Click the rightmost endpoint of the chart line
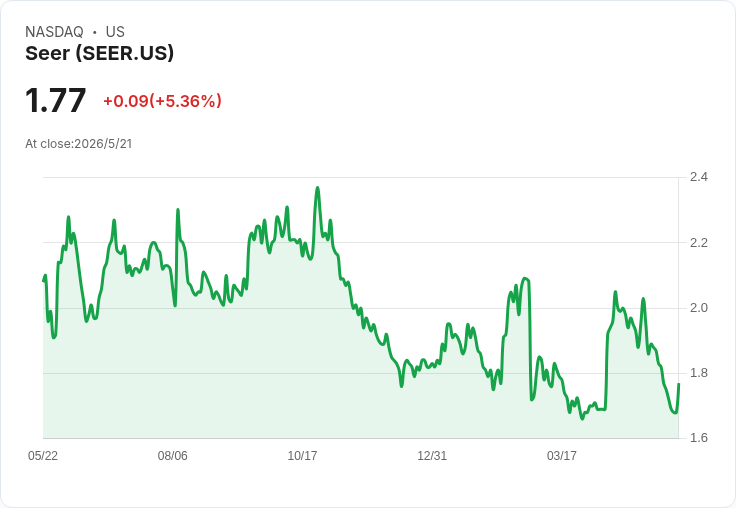Viewport: 736px width, 508px height. (x=679, y=384)
